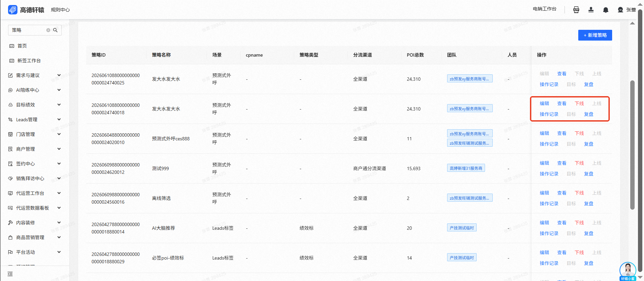644x281 pixels.
Task: Click 高婷新增31服务商 team tag
Action: click(x=466, y=168)
